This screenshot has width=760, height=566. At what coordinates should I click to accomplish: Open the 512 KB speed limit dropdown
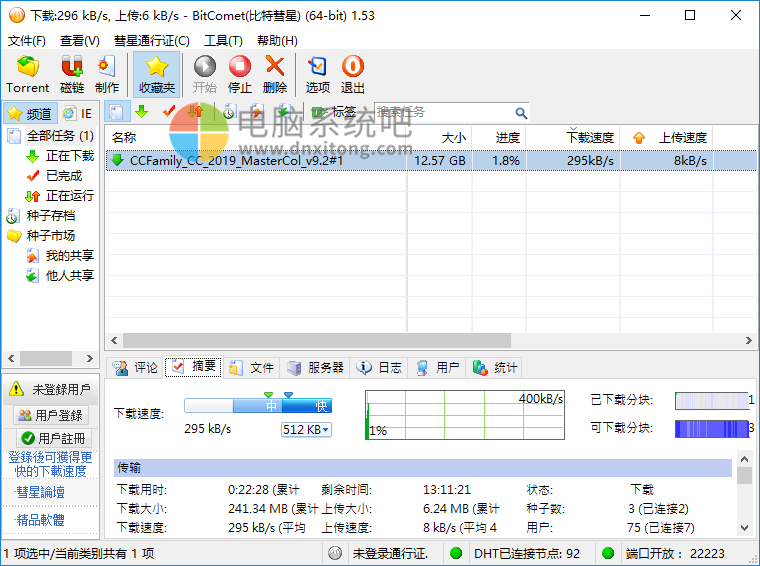click(306, 429)
